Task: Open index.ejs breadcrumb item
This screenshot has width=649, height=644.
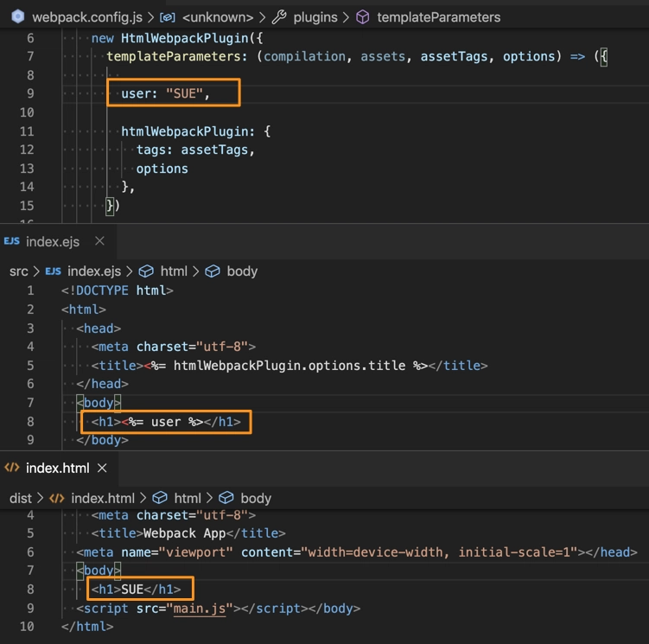Action: point(94,271)
